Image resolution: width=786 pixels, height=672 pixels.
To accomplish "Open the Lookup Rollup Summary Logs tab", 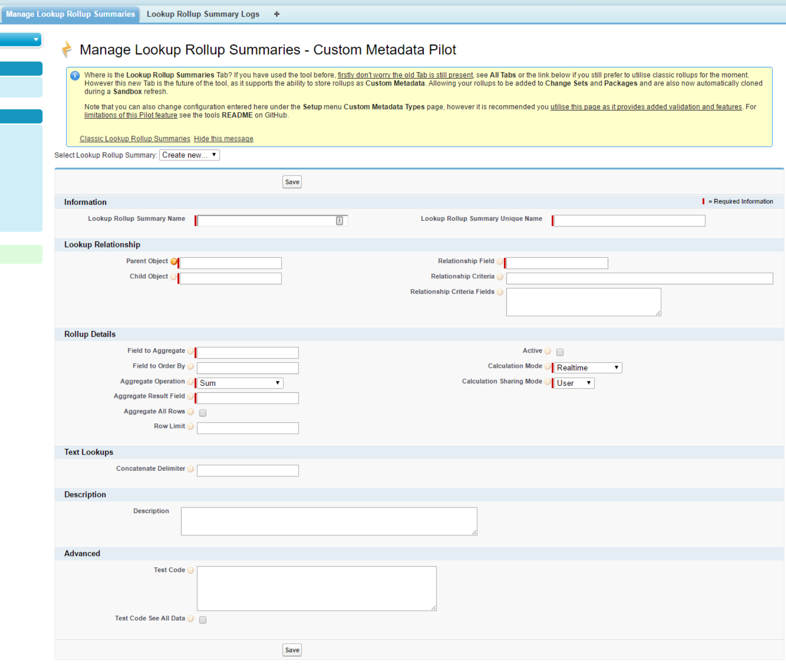I will point(203,14).
